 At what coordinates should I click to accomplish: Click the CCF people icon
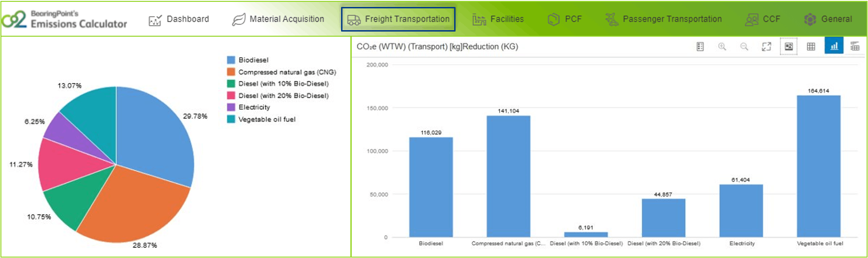click(x=752, y=19)
